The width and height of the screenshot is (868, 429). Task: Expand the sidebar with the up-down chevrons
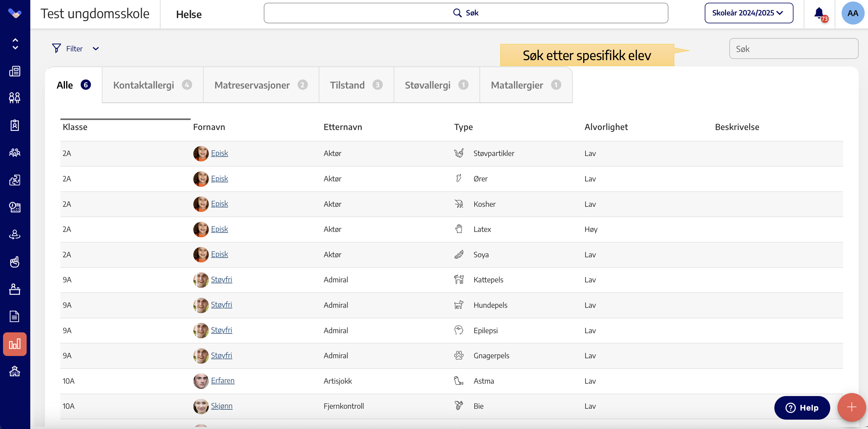(15, 44)
